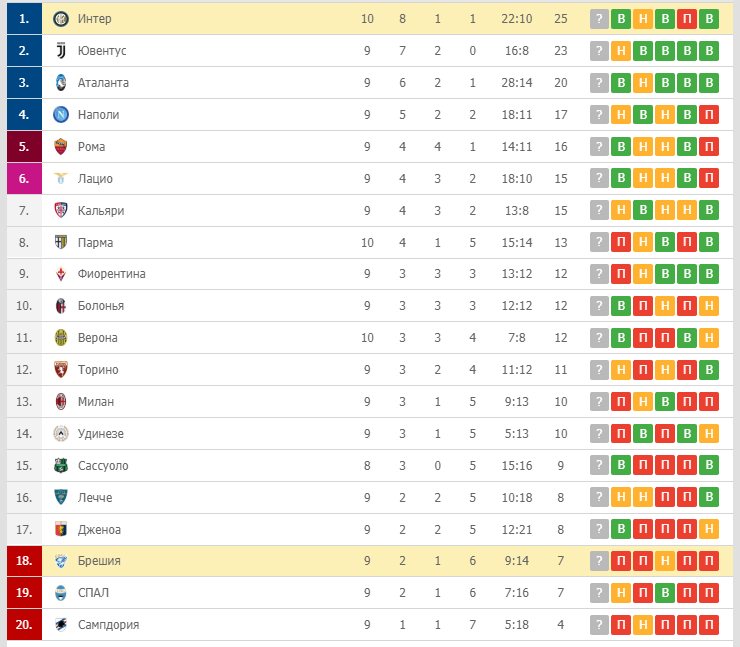The width and height of the screenshot is (740, 647).
Task: Open the Брешия team link
Action: [x=99, y=561]
